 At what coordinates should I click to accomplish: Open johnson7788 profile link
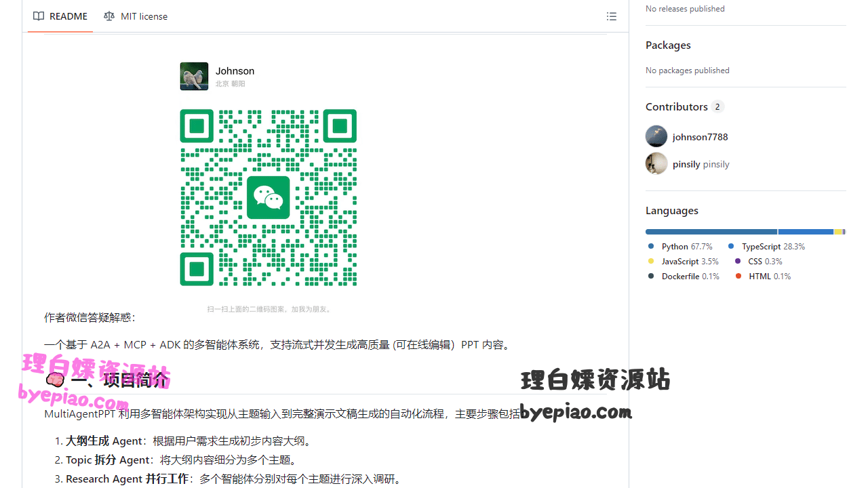click(701, 137)
